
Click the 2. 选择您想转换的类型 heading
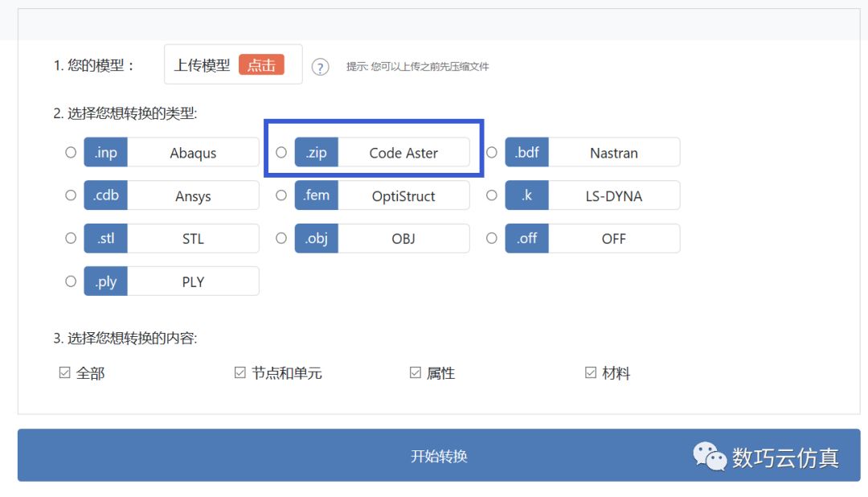(125, 113)
